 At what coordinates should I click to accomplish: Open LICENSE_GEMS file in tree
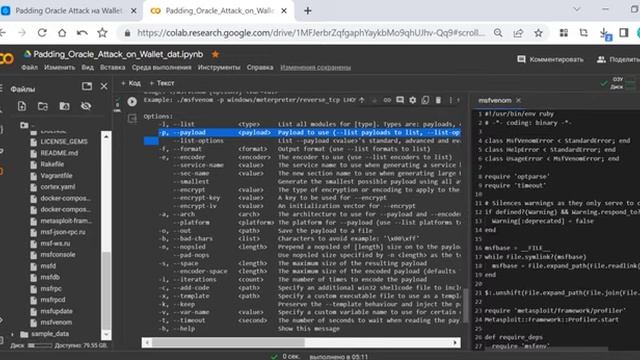(x=64, y=142)
